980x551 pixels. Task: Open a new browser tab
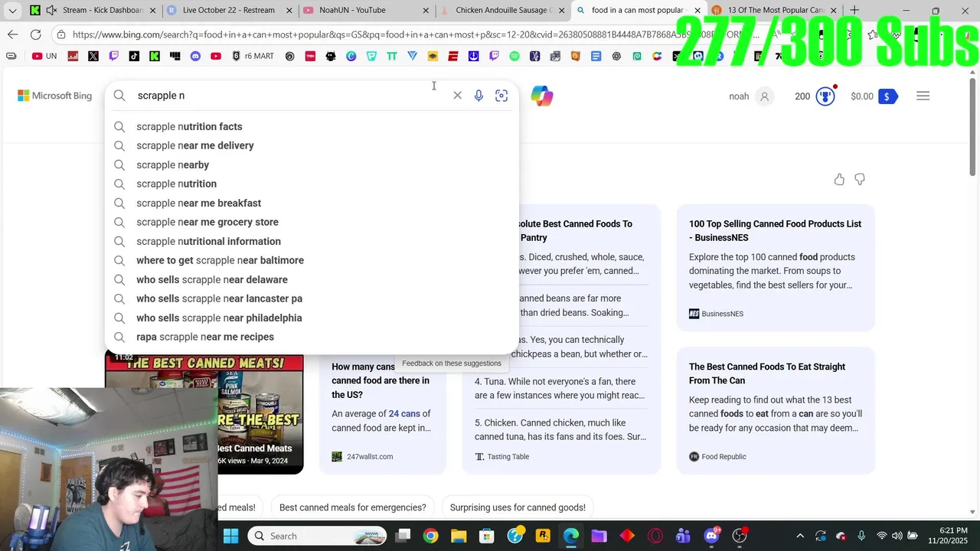point(854,10)
